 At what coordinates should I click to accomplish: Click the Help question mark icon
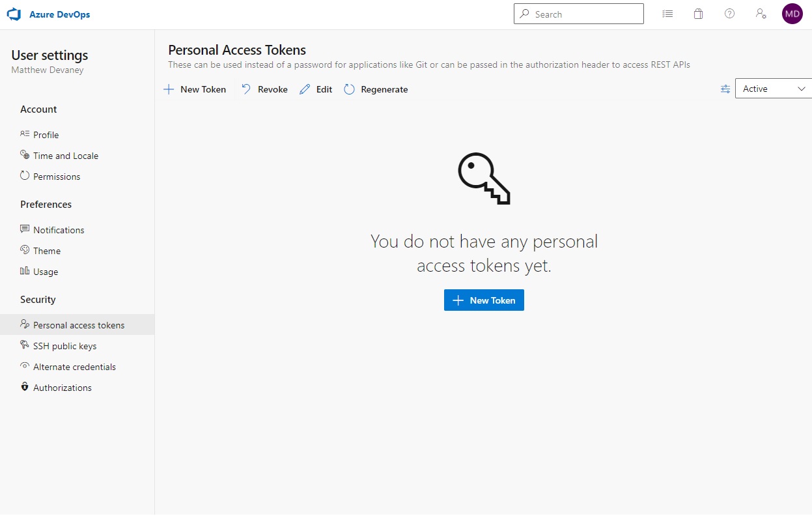(729, 14)
